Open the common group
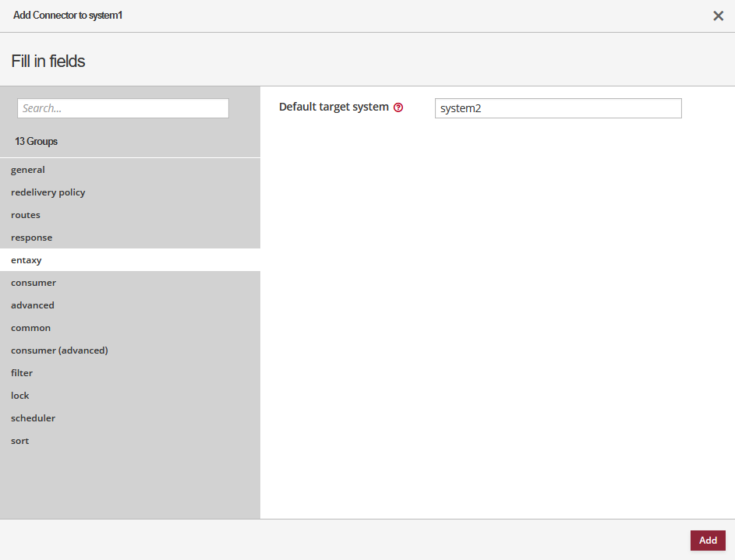 pyautogui.click(x=31, y=328)
